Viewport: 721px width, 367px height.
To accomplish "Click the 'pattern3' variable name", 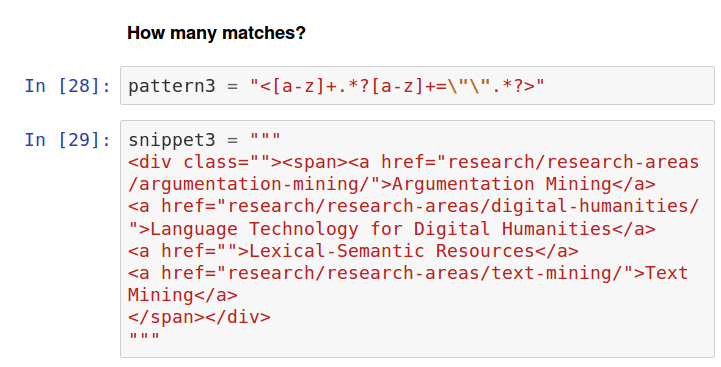I will click(x=172, y=86).
